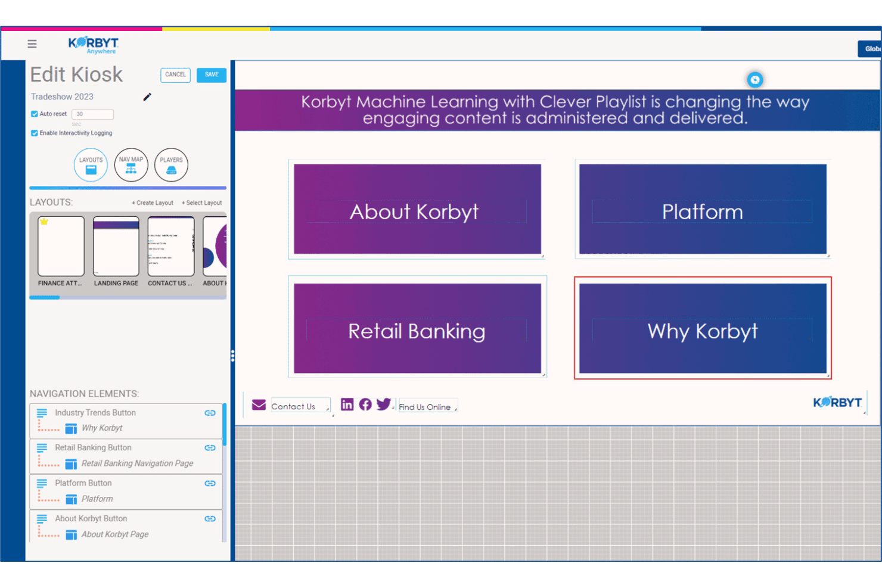Select the Retail Banking tile in canvas
This screenshot has width=882, height=588.
(417, 328)
